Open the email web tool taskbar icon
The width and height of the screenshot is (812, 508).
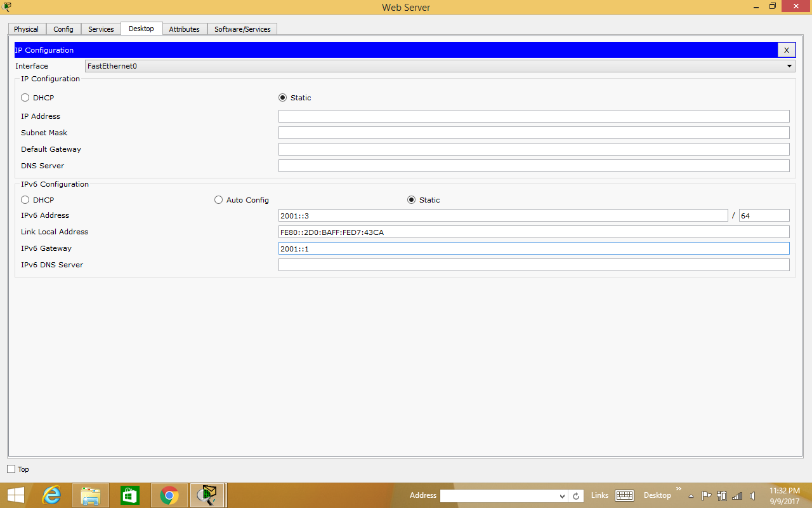pyautogui.click(x=208, y=495)
